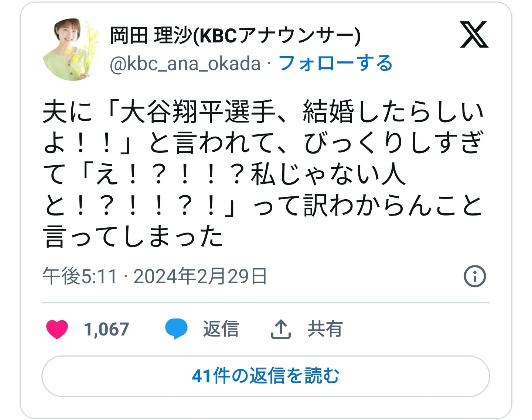Click the 共有 share label
Screen dimensions: 532x420
pos(325,329)
